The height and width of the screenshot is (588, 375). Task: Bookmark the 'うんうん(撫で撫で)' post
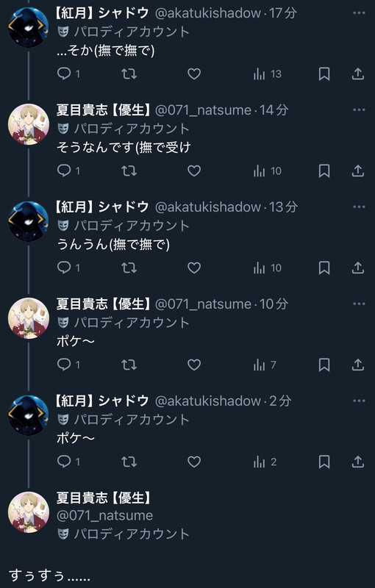tap(324, 268)
